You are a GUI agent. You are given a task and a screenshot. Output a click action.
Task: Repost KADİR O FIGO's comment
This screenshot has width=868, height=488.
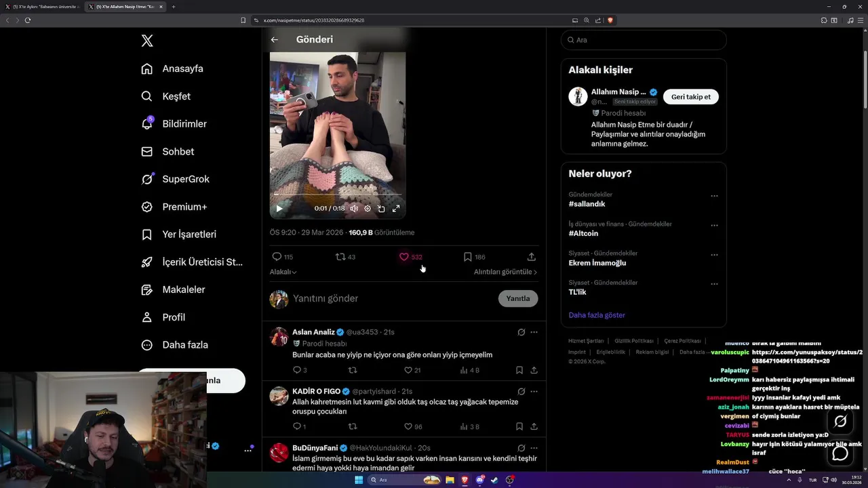(353, 427)
